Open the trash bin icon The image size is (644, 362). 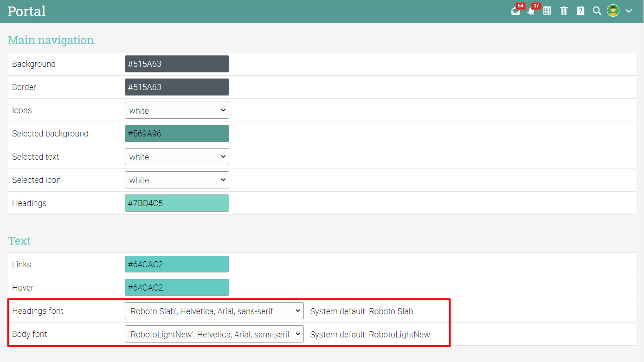click(564, 11)
